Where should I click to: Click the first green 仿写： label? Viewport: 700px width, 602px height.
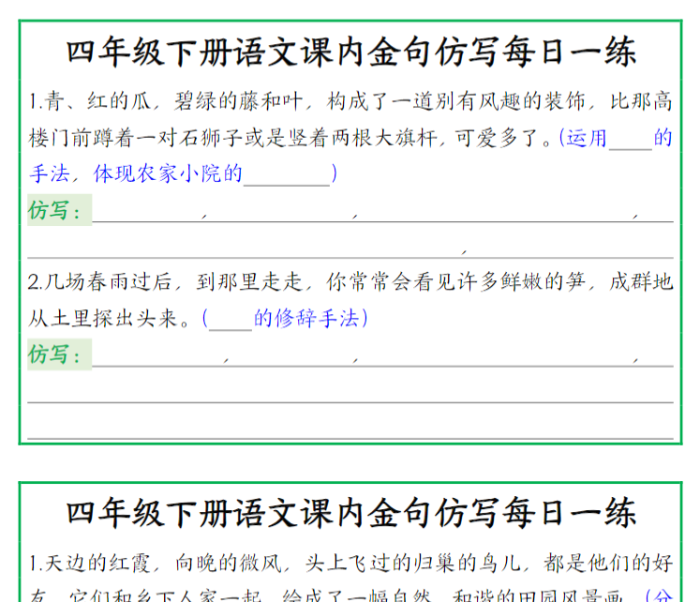point(59,210)
